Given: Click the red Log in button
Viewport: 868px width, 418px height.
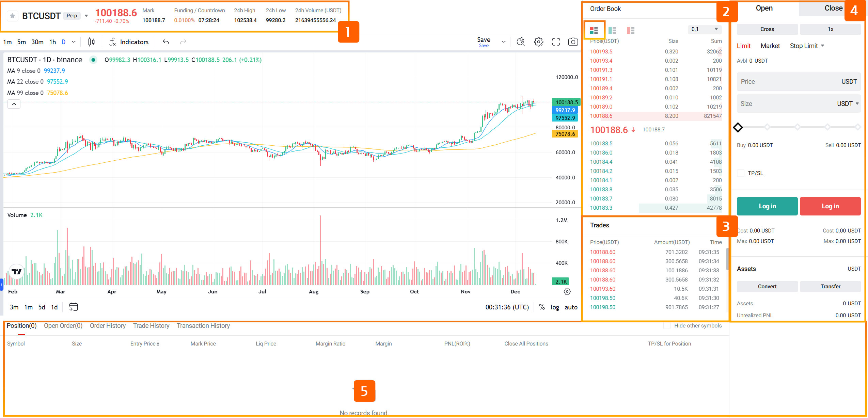Looking at the screenshot, I should click(x=830, y=206).
